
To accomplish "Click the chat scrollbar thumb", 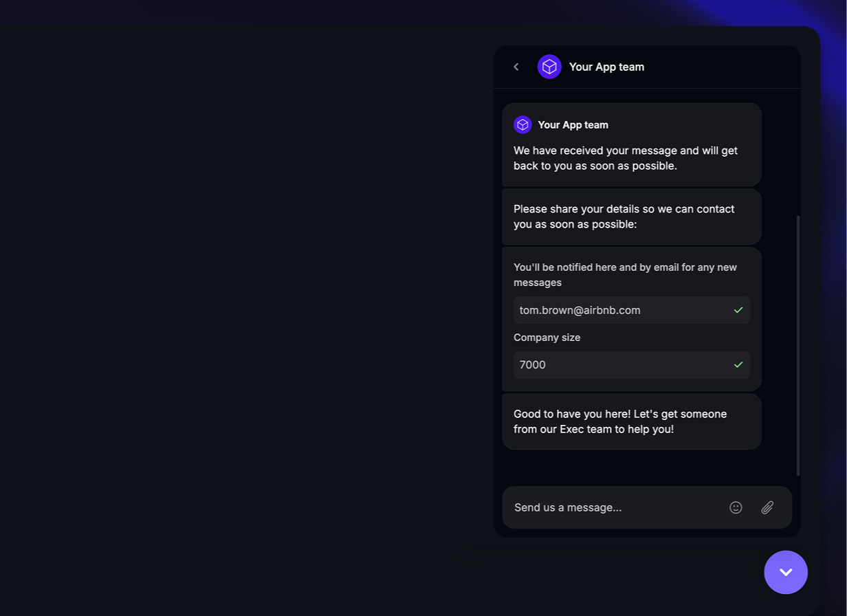I will 798,344.
